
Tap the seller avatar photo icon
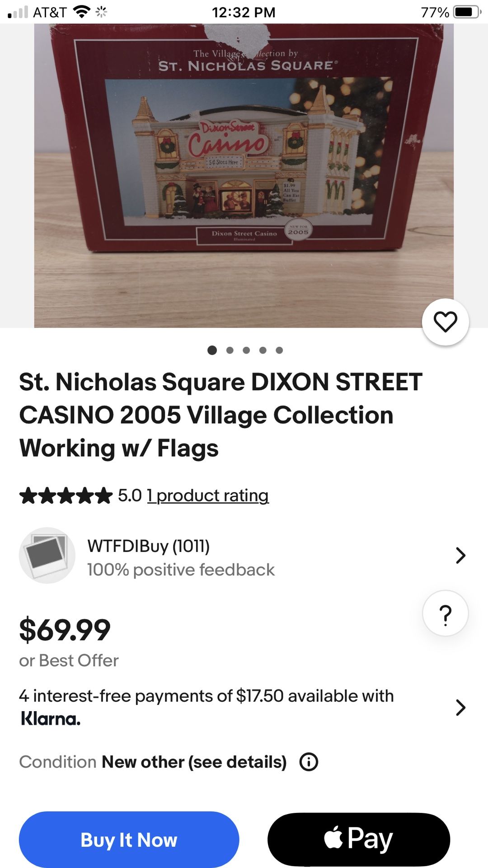47,555
